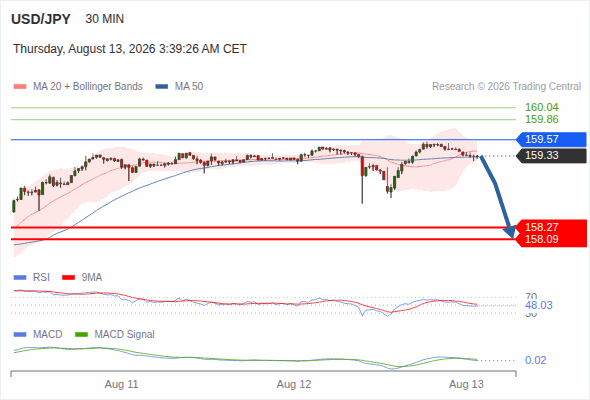Image resolution: width=590 pixels, height=400 pixels.
Task: Select the 30 MIN timeframe label
Action: pyautogui.click(x=105, y=19)
